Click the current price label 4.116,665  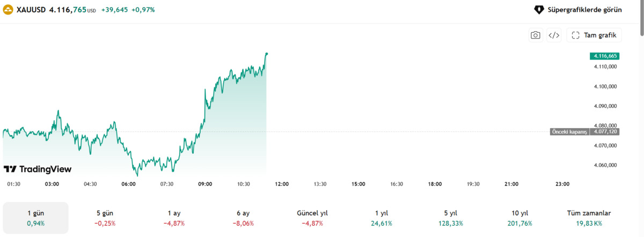[x=604, y=56]
